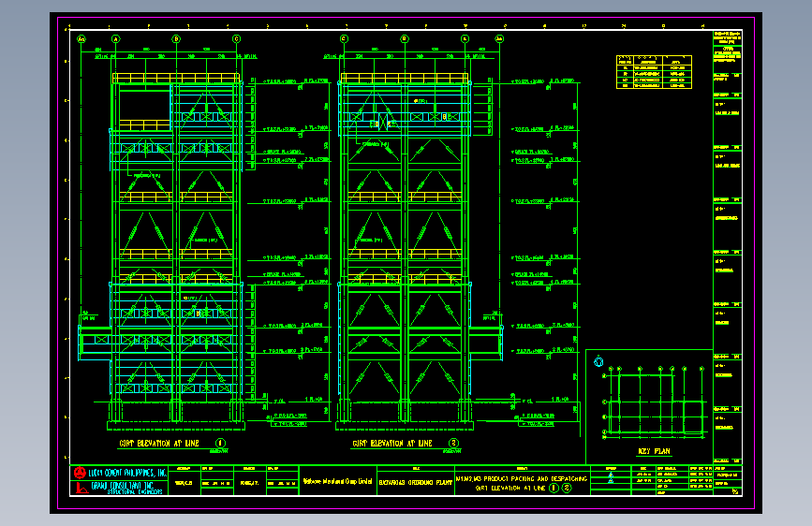Select the 'KEY PLAN' label
812x526 pixels.
[x=654, y=451]
